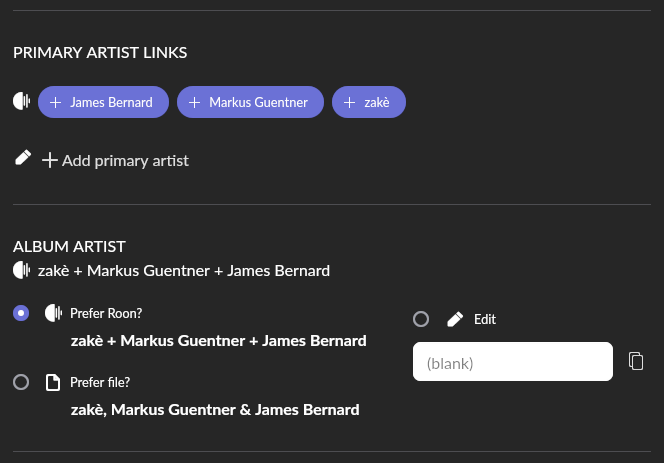Select the Edit radio button
The height and width of the screenshot is (463, 664).
[421, 319]
